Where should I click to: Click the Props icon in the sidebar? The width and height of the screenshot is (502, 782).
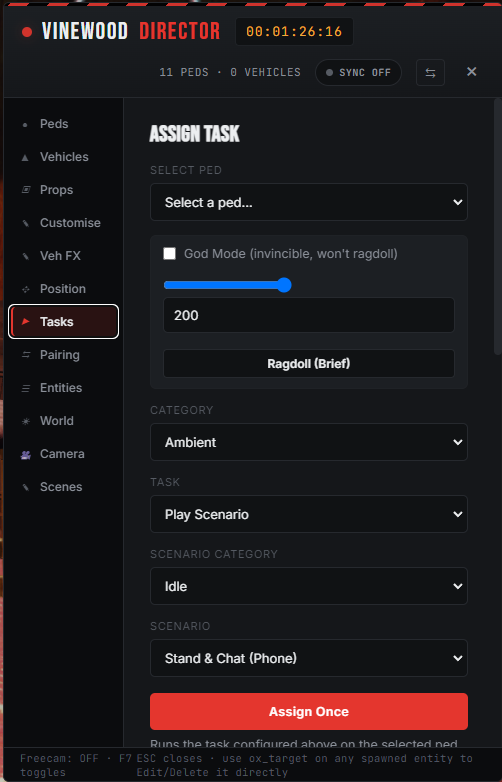pos(25,190)
